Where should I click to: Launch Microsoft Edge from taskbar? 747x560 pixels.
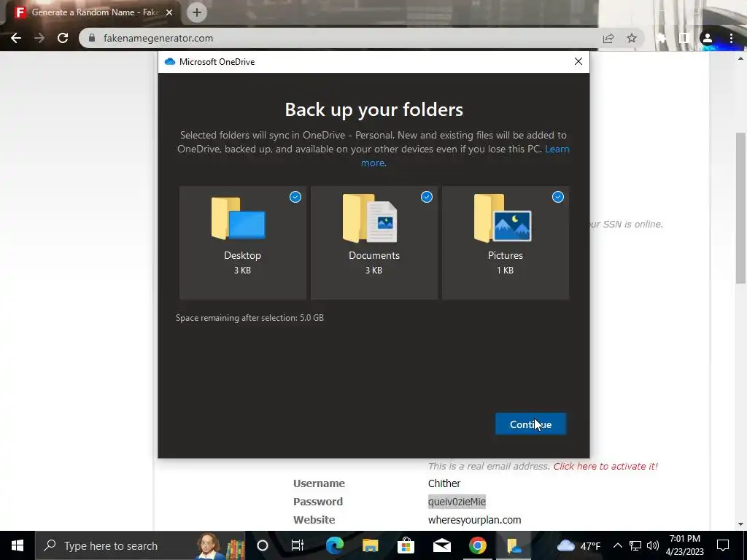(x=334, y=545)
